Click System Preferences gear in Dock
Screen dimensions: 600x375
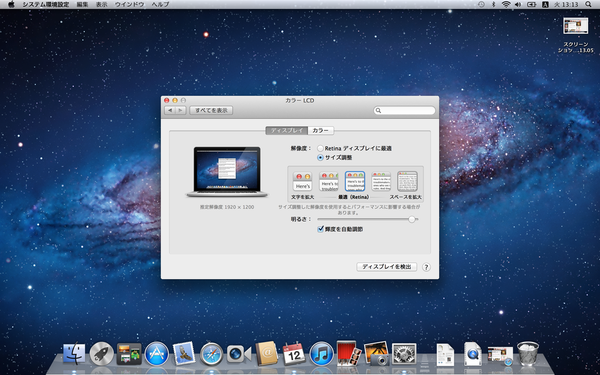tap(404, 354)
